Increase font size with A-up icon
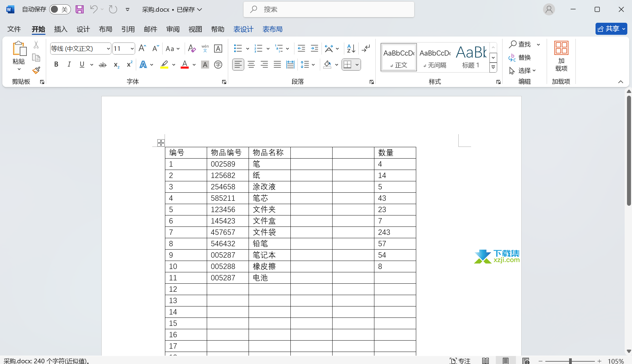This screenshot has width=632, height=364. pos(142,49)
